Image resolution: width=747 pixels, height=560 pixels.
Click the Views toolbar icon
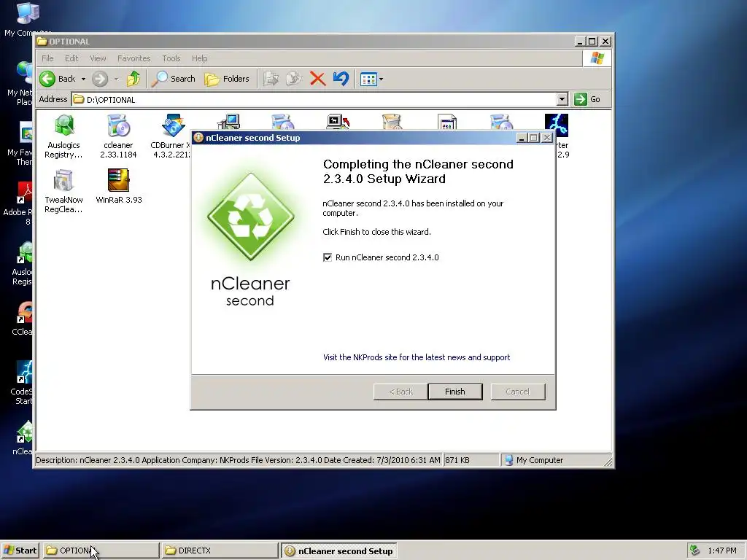tap(368, 79)
